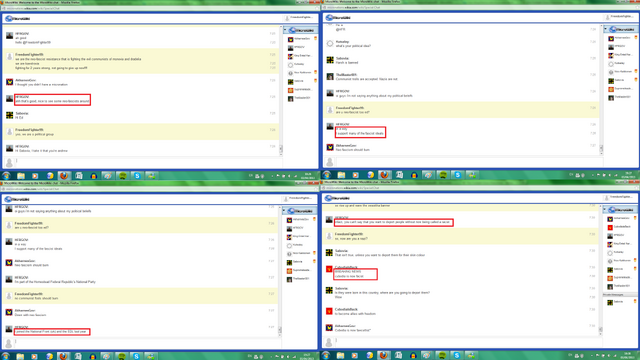Select CobeliaIsBack in bottom-right window user list
This screenshot has width=640, height=360.
[621, 227]
